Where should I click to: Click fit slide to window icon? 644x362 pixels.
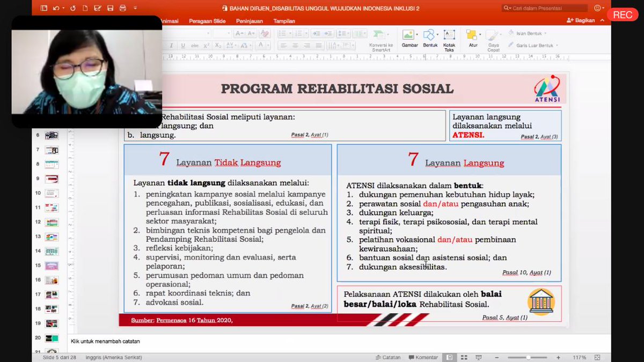tap(597, 357)
